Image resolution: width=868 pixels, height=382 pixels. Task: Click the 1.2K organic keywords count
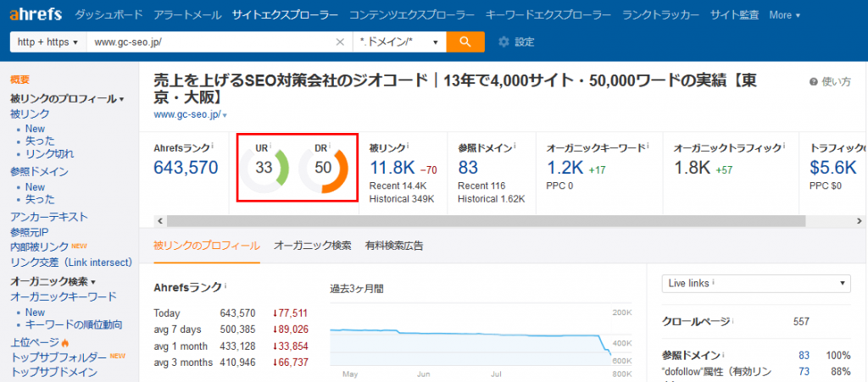(565, 168)
